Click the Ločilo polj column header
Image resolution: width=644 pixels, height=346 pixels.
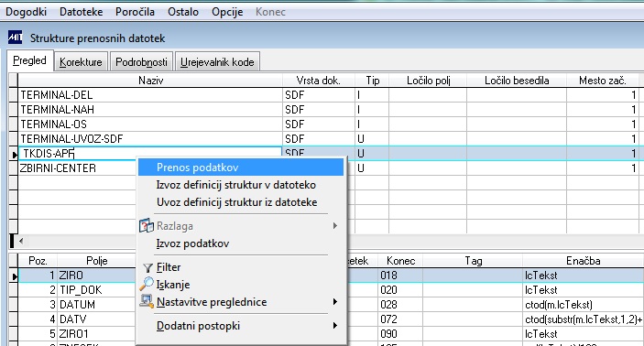428,81
